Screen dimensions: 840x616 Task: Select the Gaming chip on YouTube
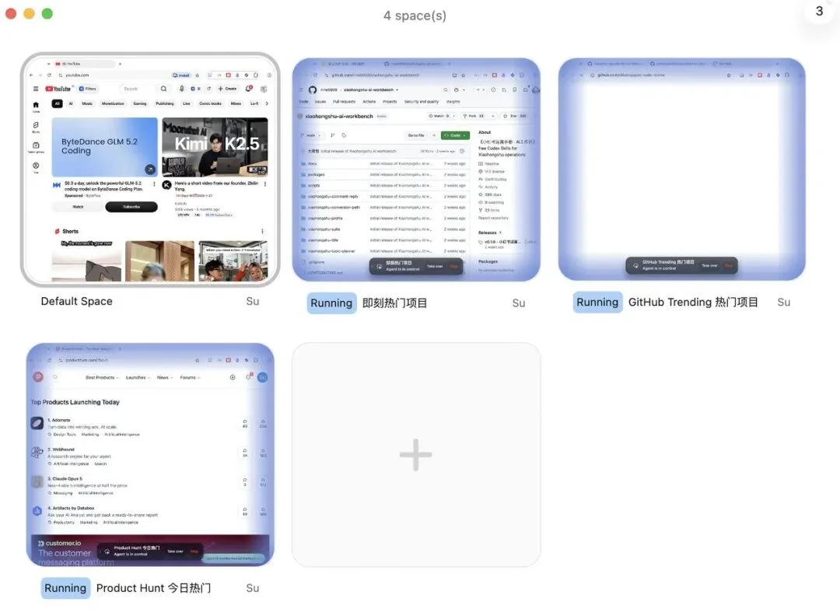point(140,104)
